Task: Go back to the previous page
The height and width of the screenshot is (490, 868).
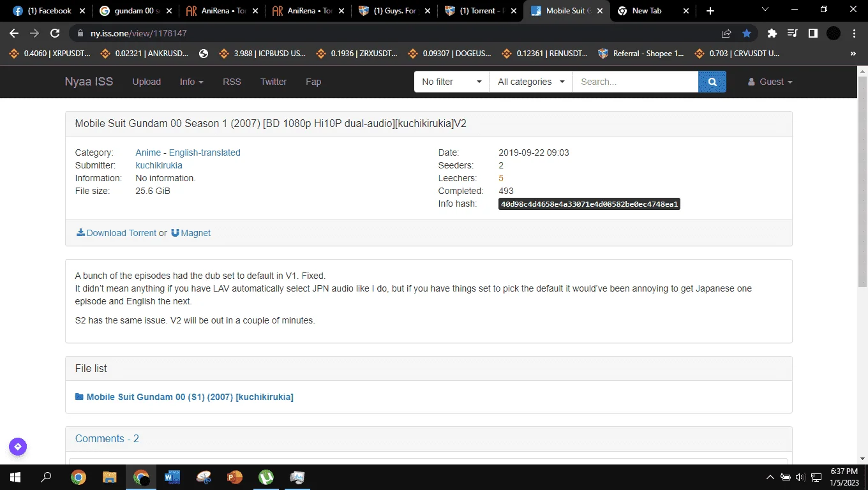Action: [14, 33]
